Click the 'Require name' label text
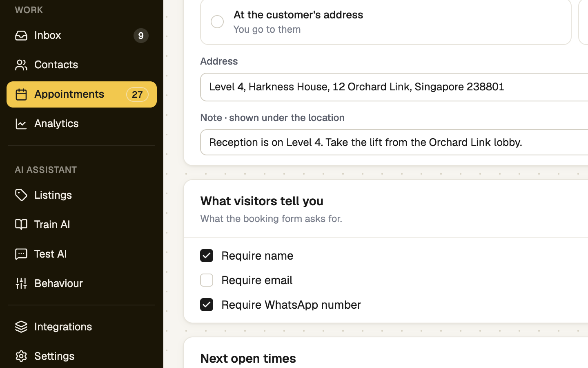Viewport: 588px width, 368px height. 257,256
